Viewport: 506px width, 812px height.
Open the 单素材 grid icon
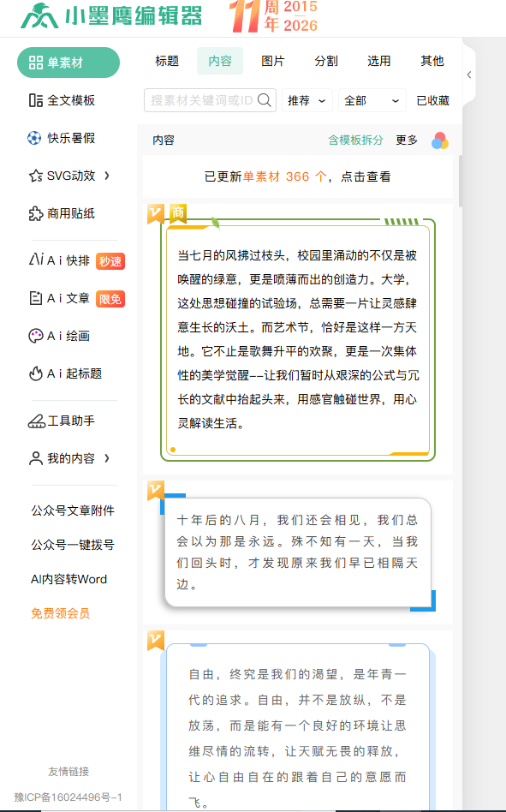click(36, 63)
